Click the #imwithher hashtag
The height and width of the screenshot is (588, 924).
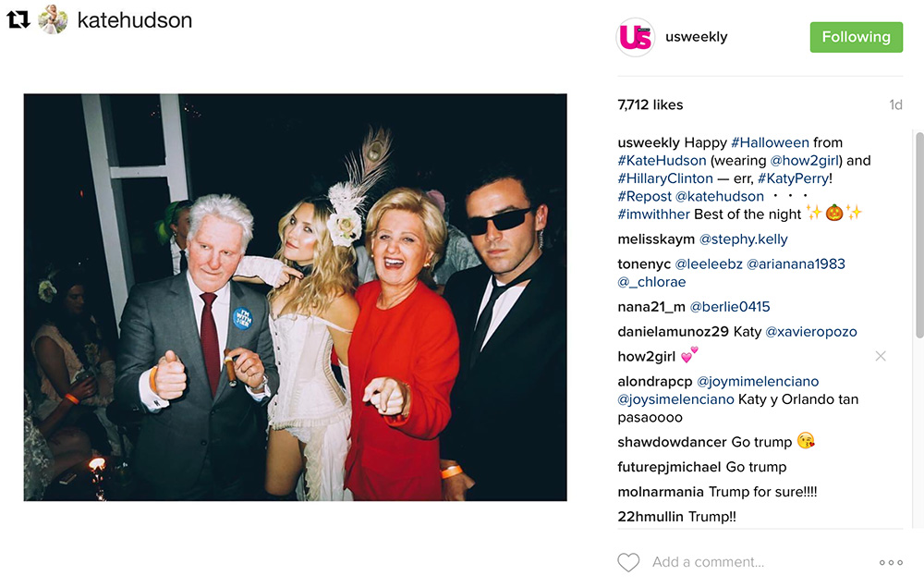pyautogui.click(x=653, y=214)
